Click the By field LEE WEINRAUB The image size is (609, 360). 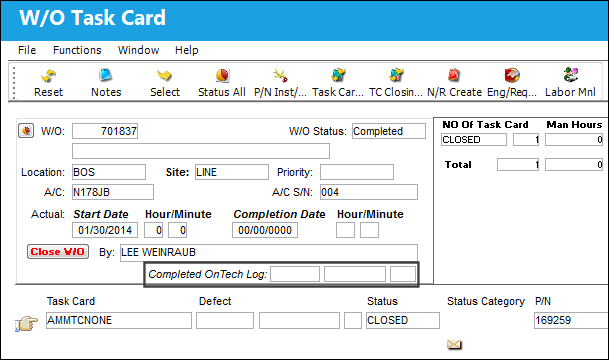click(269, 252)
